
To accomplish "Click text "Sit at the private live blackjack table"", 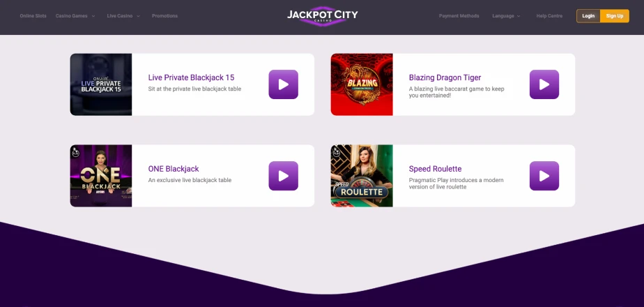I will click(194, 89).
